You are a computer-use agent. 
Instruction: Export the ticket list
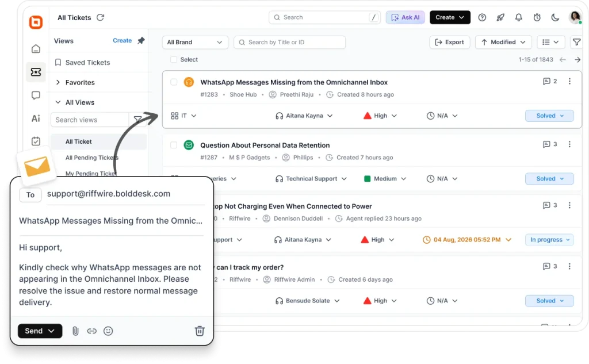click(x=450, y=42)
